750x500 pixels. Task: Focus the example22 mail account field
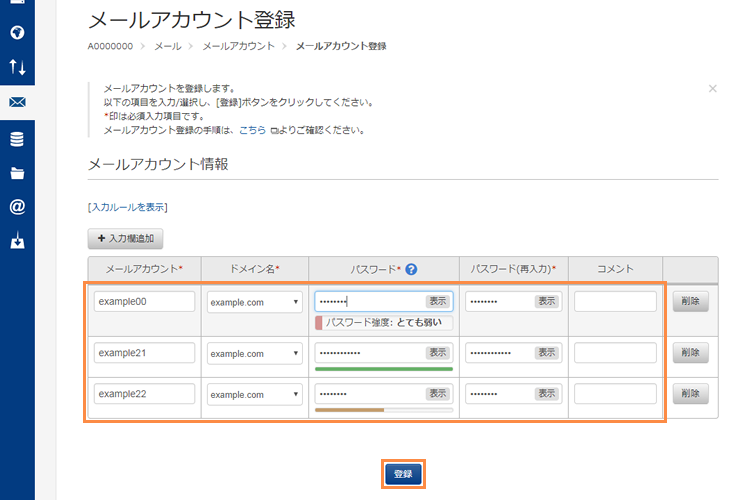point(144,394)
